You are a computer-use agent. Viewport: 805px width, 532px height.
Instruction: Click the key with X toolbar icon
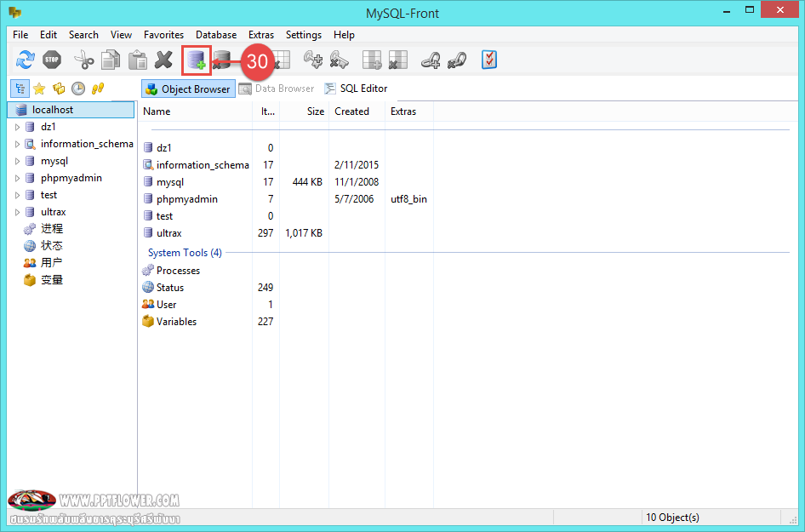(x=340, y=60)
